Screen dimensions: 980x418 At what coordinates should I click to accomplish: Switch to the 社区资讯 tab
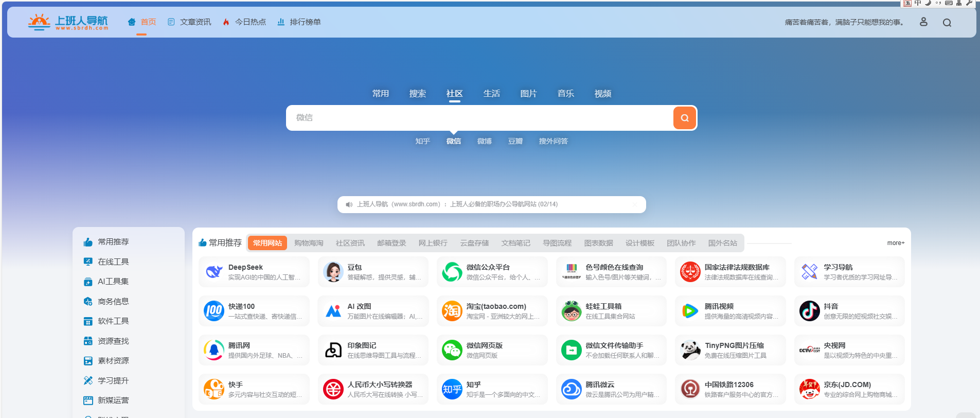pos(350,243)
